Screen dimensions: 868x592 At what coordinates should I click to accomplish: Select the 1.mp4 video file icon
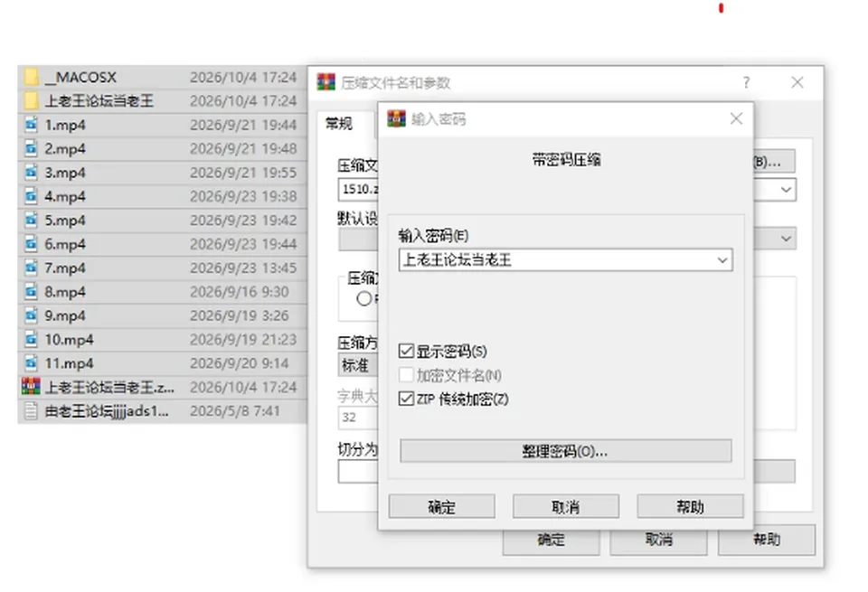click(32, 125)
